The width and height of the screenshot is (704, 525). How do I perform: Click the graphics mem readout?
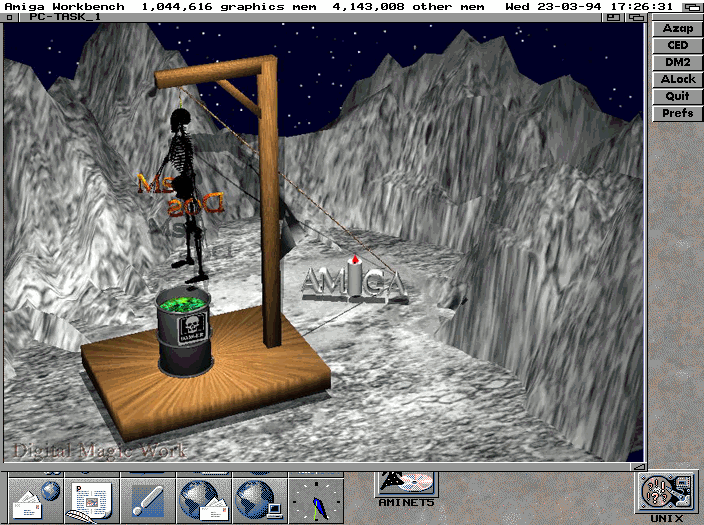(229, 7)
